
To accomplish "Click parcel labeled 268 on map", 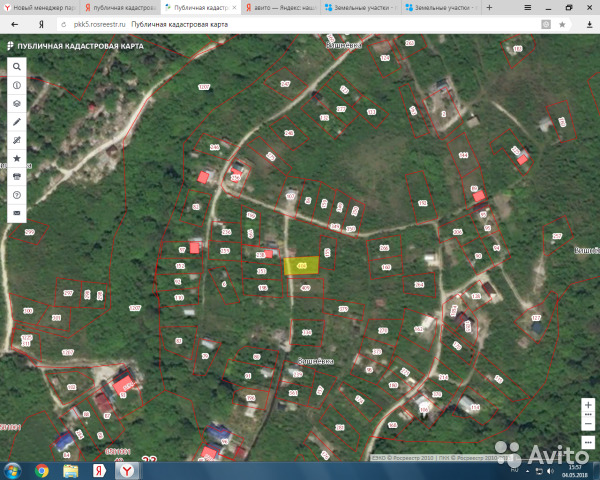I will tap(384, 248).
